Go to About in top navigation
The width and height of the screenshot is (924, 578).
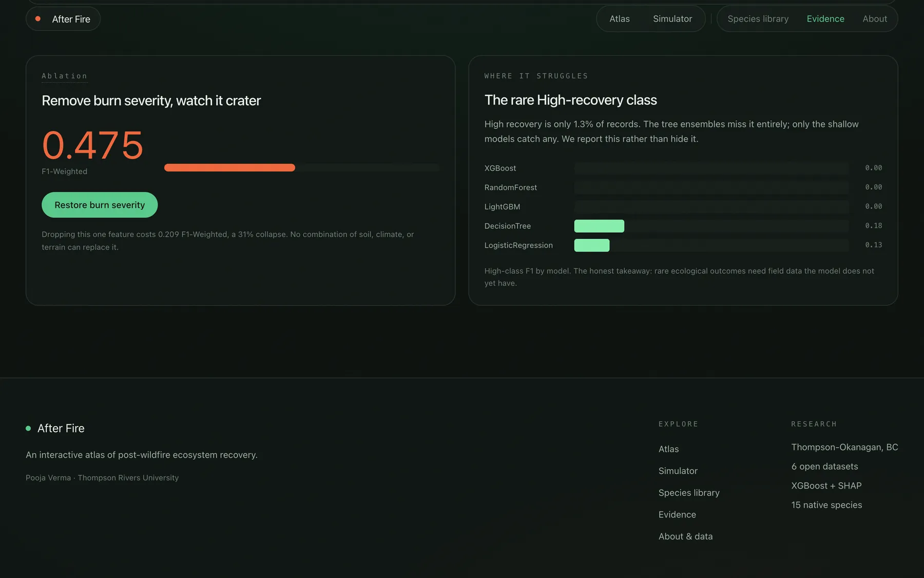click(x=875, y=19)
